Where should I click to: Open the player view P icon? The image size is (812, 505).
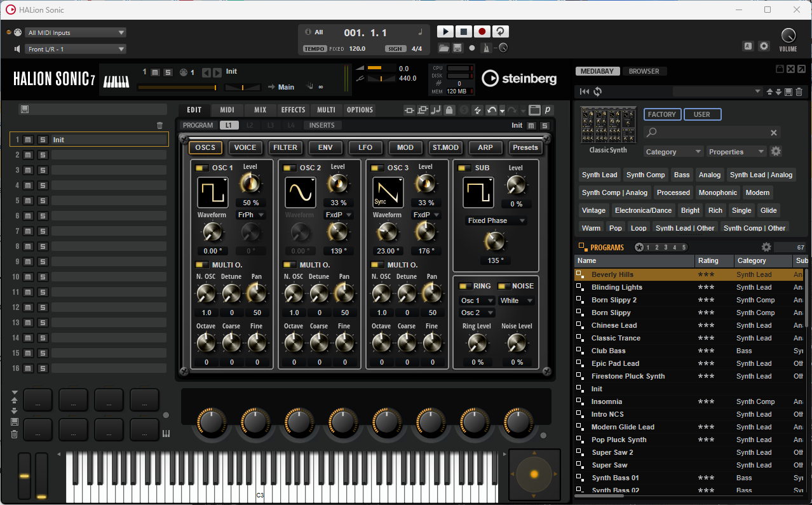(547, 110)
